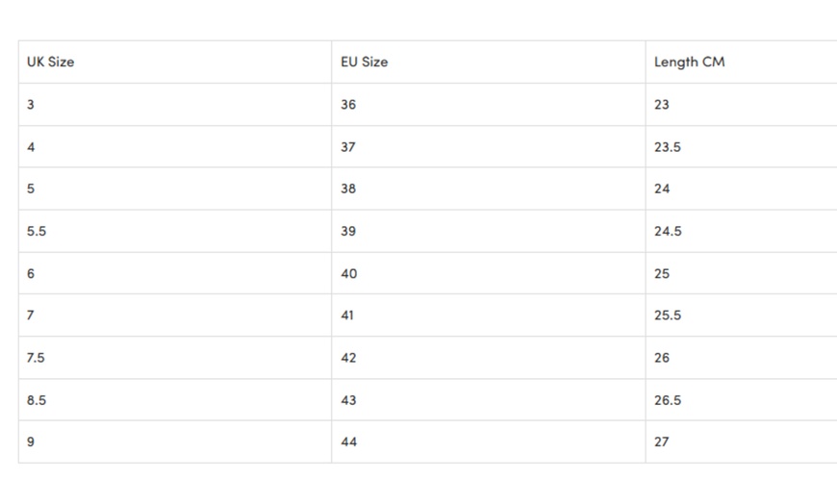This screenshot has width=837, height=504.
Task: Click the 23.5 length cell
Action: (x=668, y=147)
